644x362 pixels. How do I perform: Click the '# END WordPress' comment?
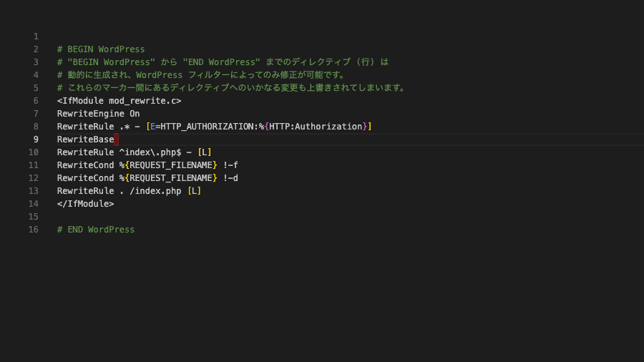point(96,230)
